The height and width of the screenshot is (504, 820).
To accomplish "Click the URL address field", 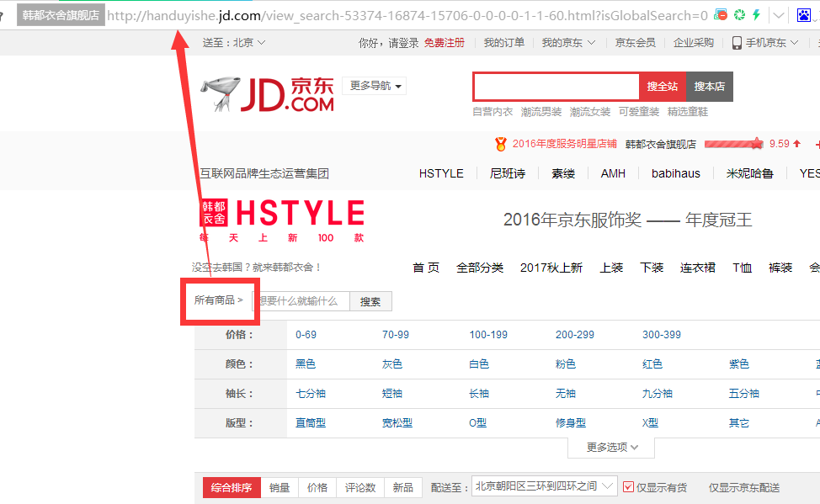I will (407, 16).
